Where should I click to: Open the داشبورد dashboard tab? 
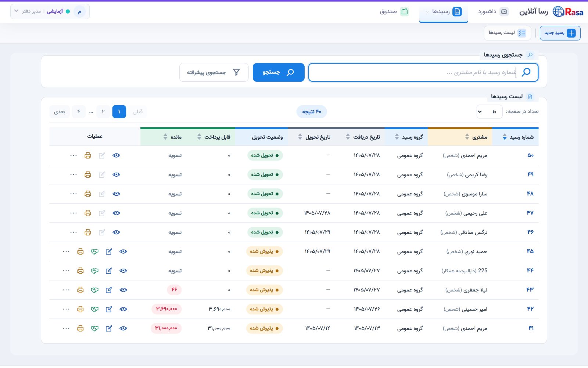coord(493,12)
